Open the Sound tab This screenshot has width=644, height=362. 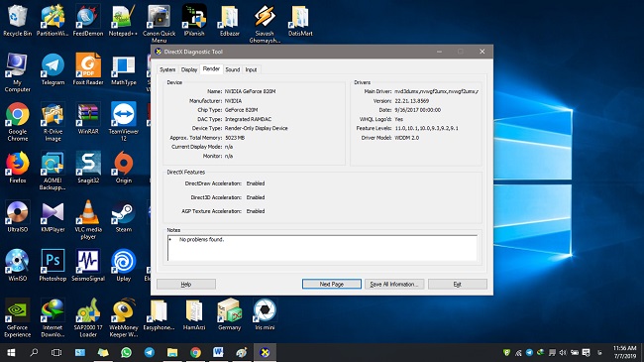tap(233, 69)
